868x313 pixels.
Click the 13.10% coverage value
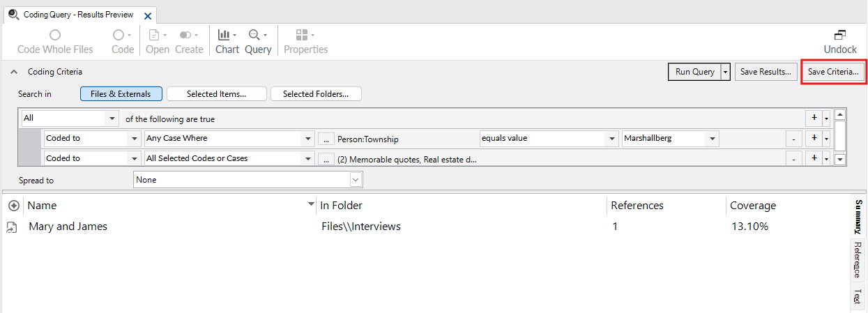(x=749, y=227)
